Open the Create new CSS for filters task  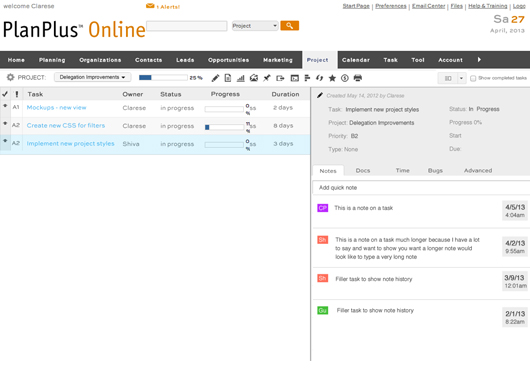(66, 125)
